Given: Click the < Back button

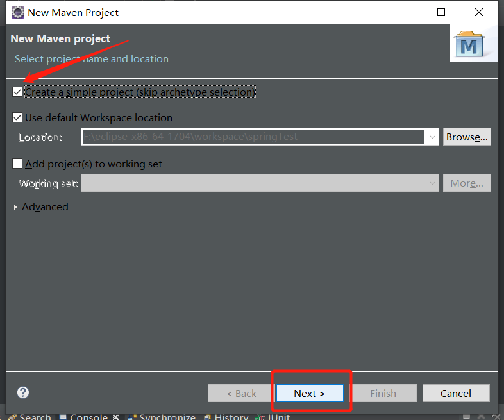Looking at the screenshot, I should (x=241, y=393).
